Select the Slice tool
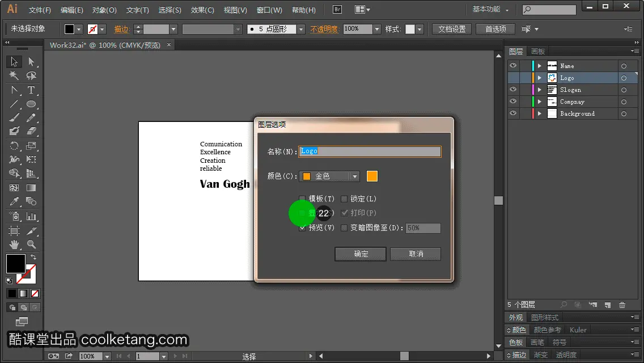Viewport: 644px width, 363px height. pos(31,231)
